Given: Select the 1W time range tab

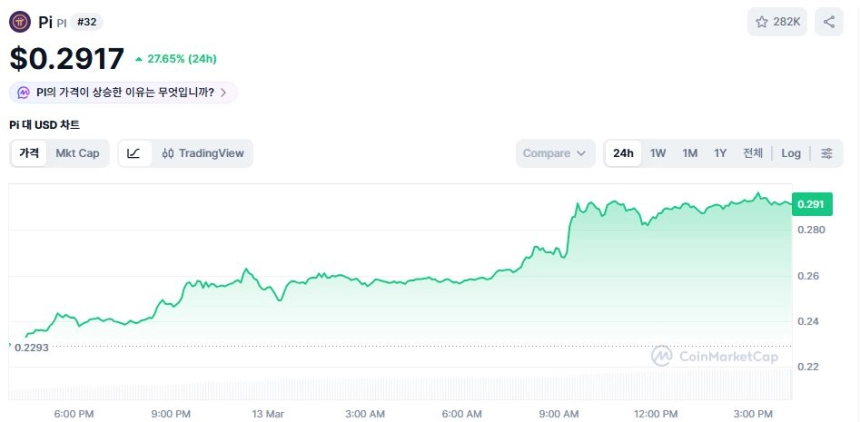Looking at the screenshot, I should coord(658,153).
